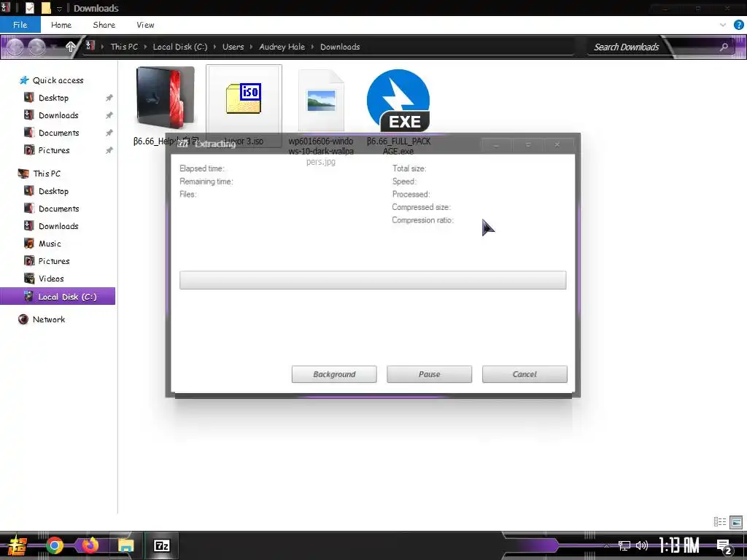Open Music folder under This PC
Screen dimensions: 747x560
(x=50, y=244)
